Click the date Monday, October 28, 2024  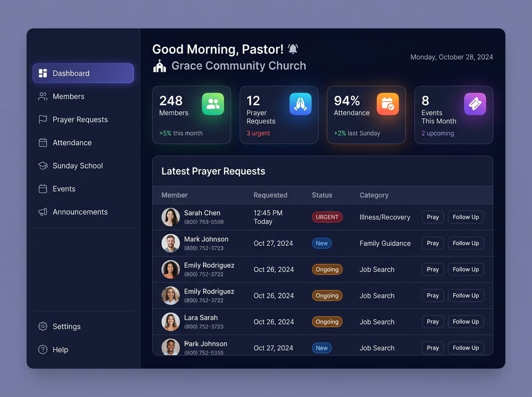[451, 57]
